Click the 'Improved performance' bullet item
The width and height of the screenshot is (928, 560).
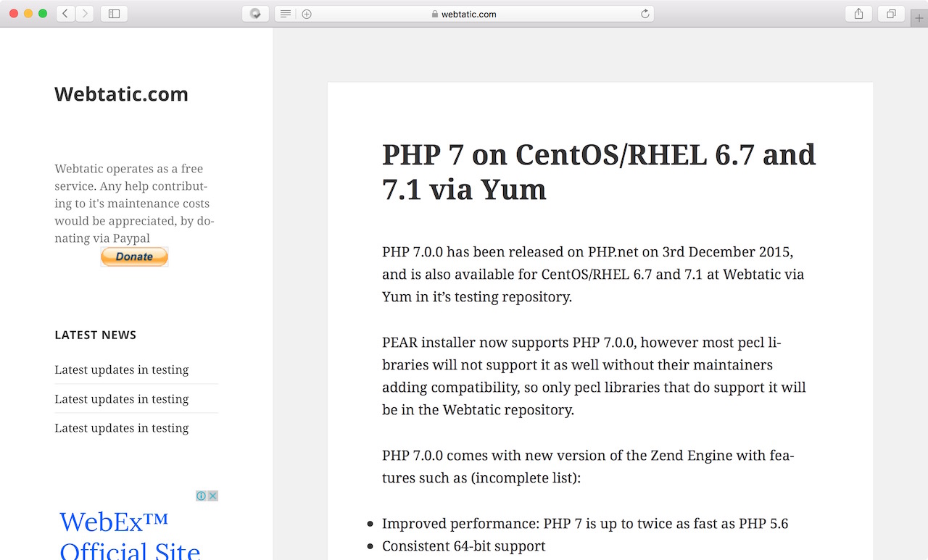click(x=585, y=523)
